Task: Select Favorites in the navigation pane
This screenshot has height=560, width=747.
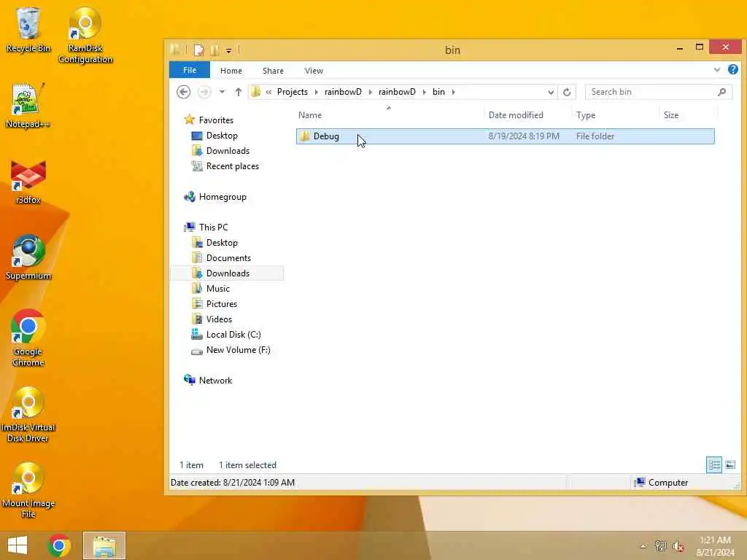Action: click(216, 120)
